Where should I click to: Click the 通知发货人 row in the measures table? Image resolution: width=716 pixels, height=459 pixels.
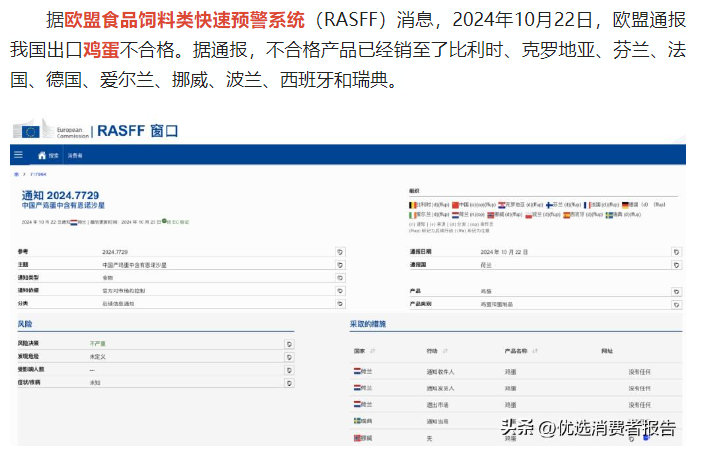click(x=516, y=388)
